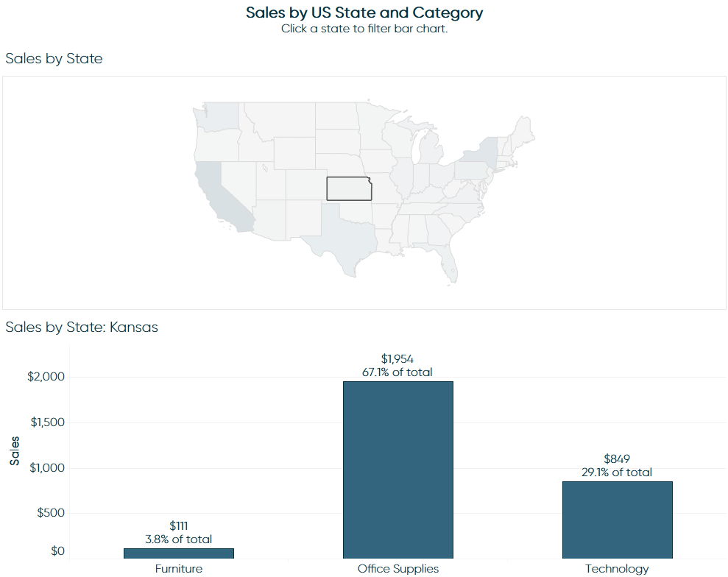The image size is (728, 577).
Task: Select the Furniture bar in chart
Action: tap(179, 553)
